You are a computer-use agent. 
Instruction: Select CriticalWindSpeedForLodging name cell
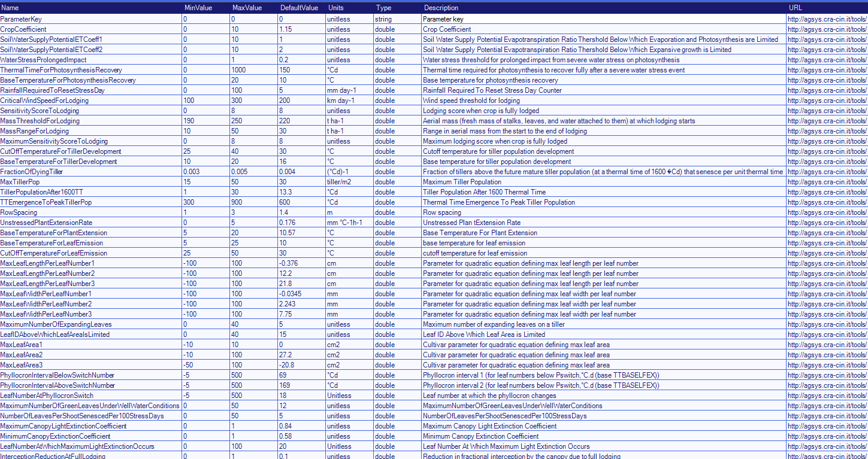click(91, 101)
